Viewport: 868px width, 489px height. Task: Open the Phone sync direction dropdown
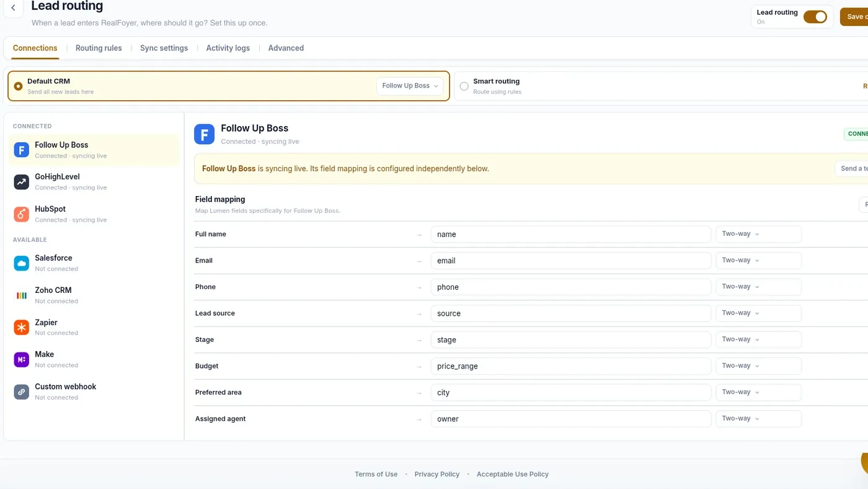[758, 287]
